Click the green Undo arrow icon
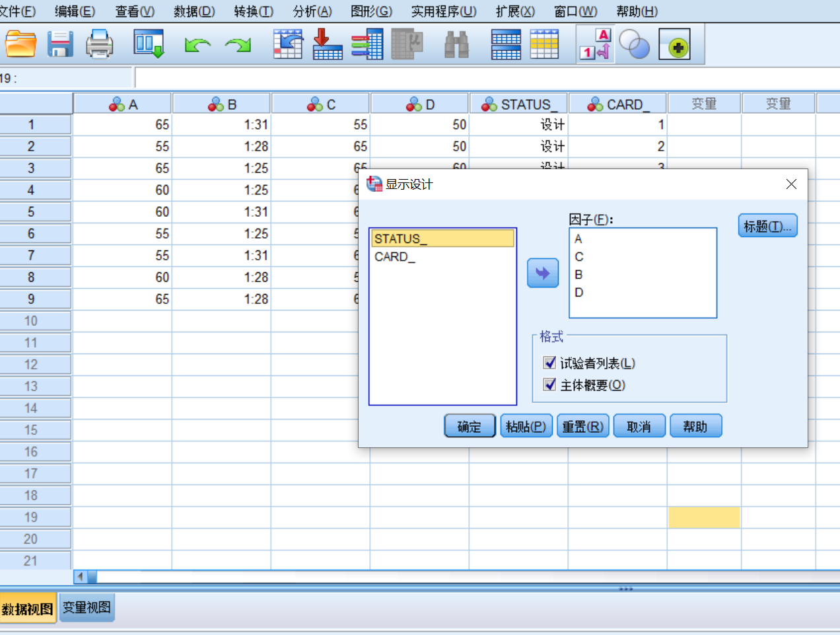Image resolution: width=840 pixels, height=635 pixels. 197,45
